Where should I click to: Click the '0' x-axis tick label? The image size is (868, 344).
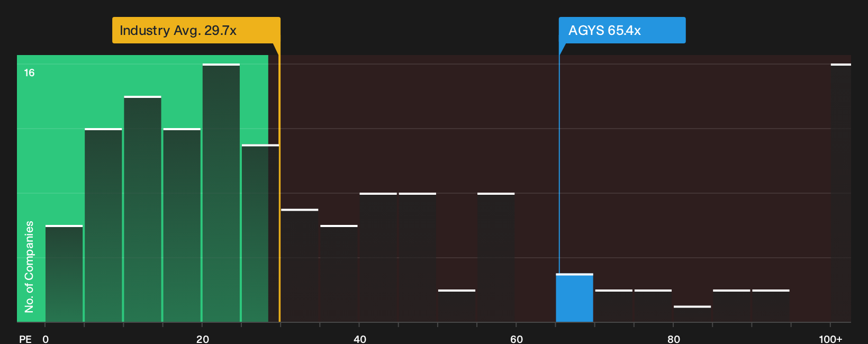click(x=46, y=339)
